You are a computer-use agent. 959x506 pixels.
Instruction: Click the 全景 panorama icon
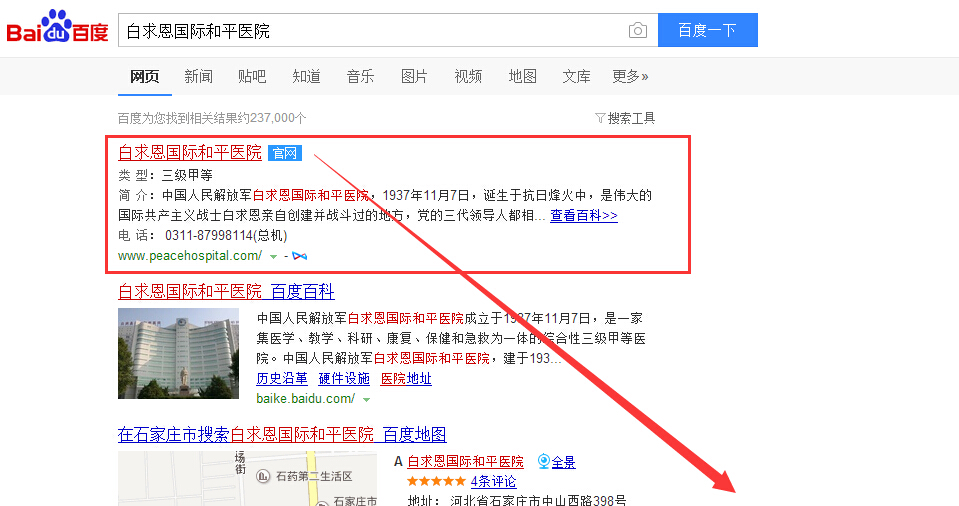click(x=543, y=461)
